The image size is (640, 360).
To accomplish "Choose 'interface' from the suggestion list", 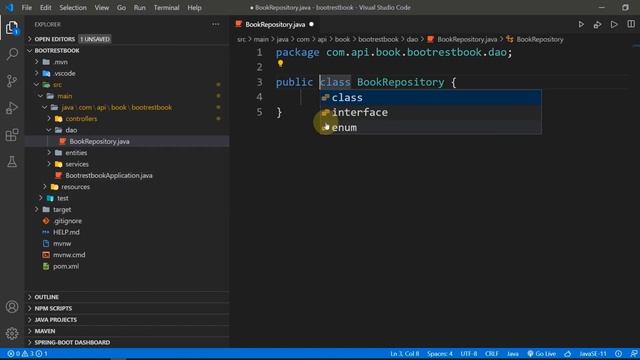I will point(431,112).
